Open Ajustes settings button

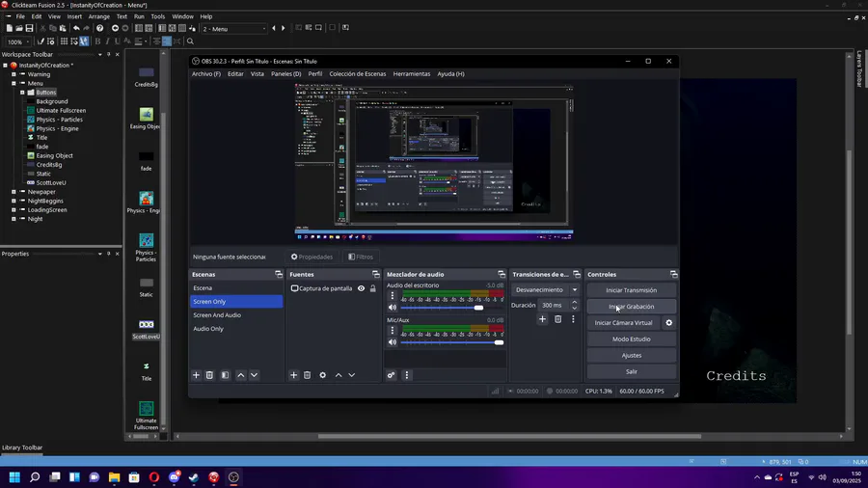(631, 355)
